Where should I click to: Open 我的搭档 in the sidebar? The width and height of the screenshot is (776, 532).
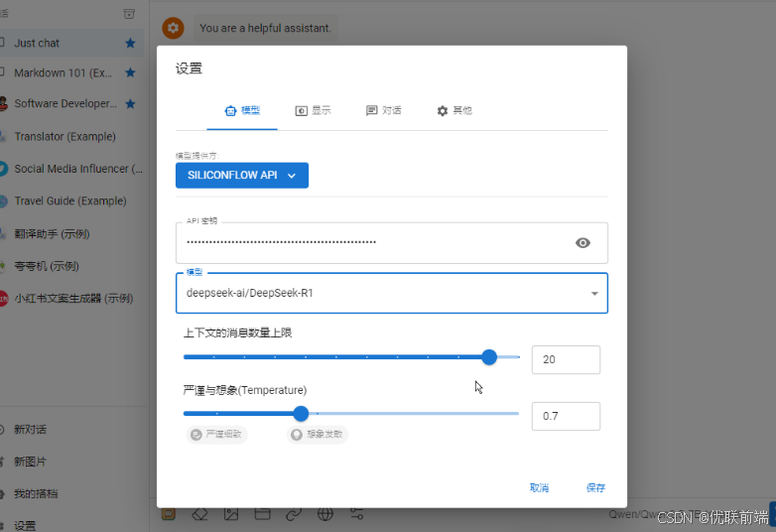pos(36,494)
